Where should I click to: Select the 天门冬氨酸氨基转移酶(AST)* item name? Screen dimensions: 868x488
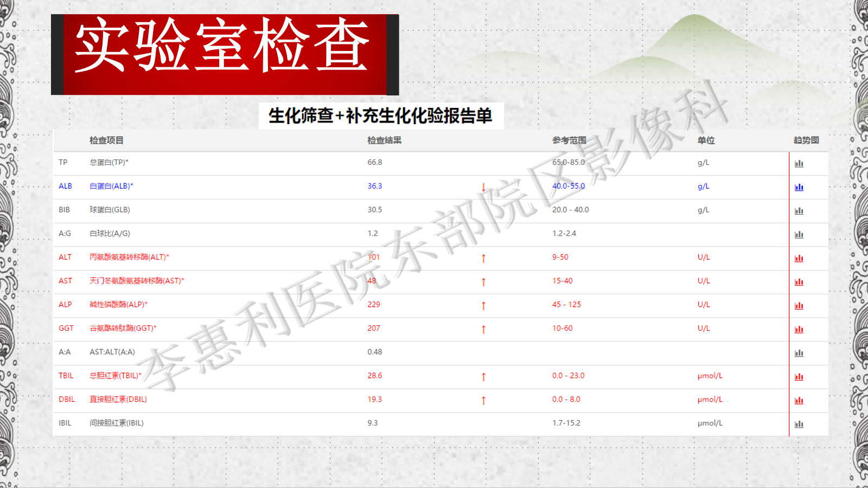point(137,281)
